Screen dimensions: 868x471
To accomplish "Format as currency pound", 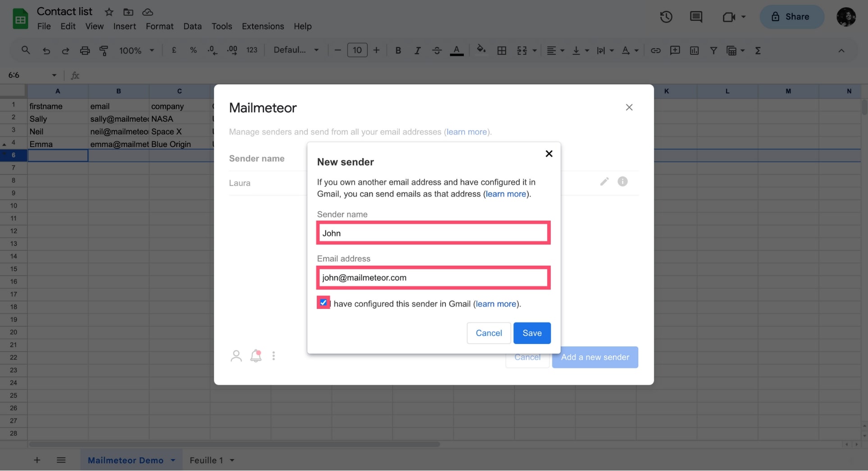I will (174, 50).
